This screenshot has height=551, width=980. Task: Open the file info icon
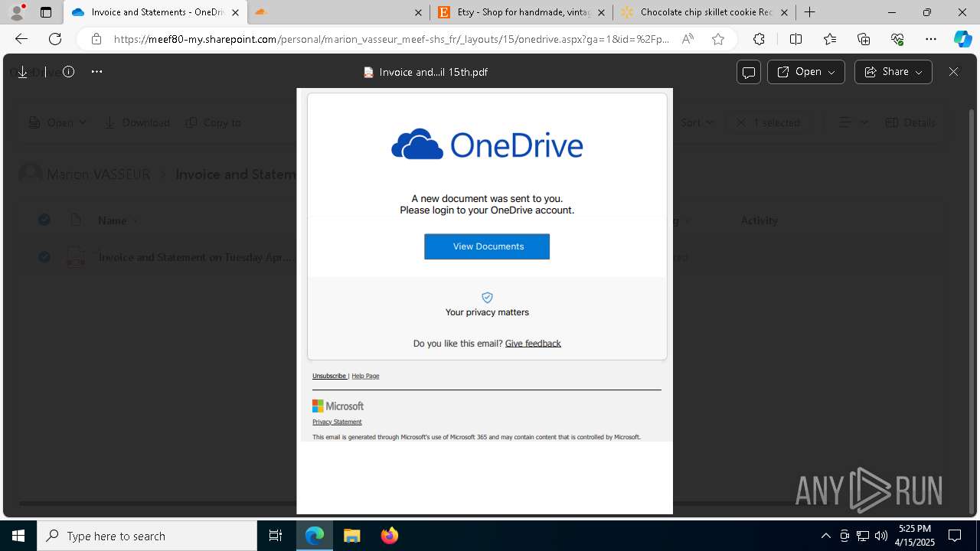pos(68,72)
